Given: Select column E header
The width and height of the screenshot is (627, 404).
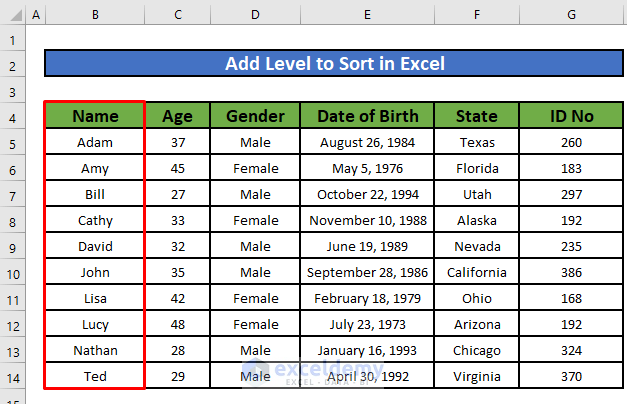Looking at the screenshot, I should pos(367,15).
